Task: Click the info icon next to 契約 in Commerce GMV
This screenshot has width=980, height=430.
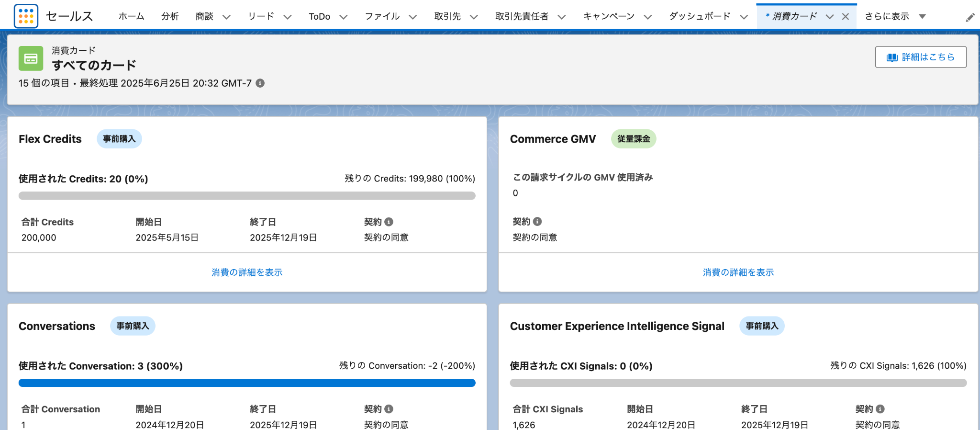Action: coord(537,221)
